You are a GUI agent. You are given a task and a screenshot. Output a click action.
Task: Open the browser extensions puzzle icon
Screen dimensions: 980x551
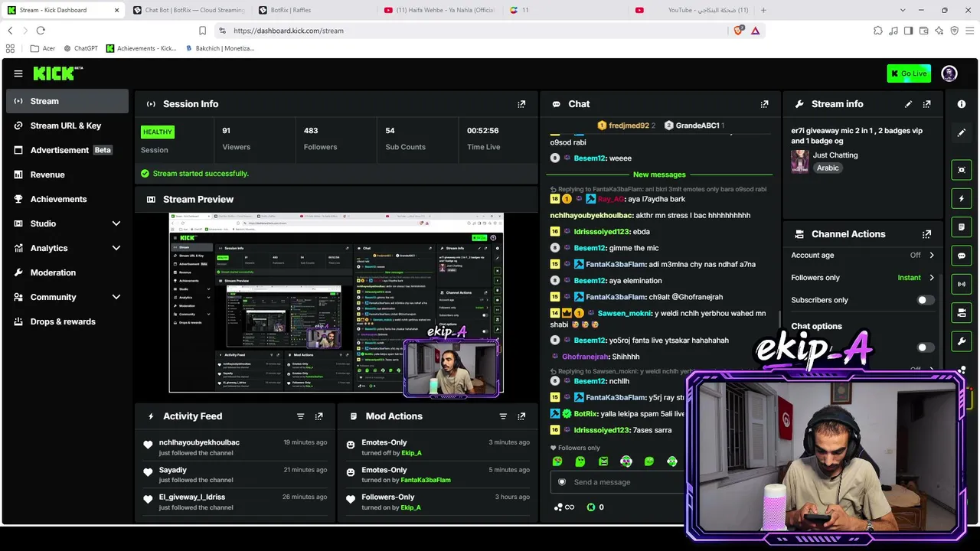point(877,31)
